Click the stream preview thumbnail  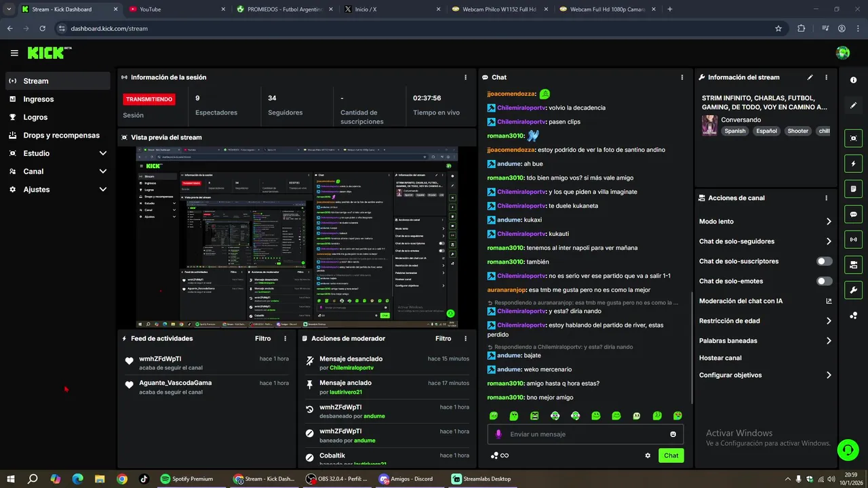pos(297,237)
